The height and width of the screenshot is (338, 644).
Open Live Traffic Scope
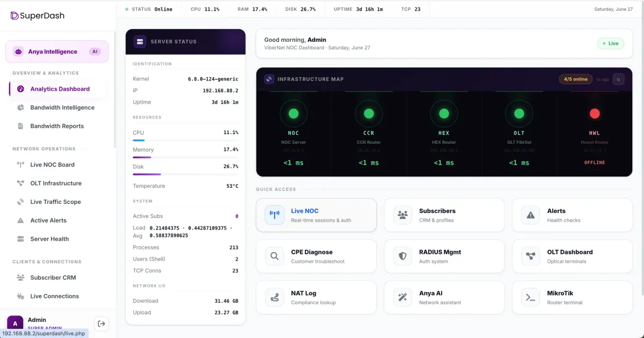pos(57,202)
